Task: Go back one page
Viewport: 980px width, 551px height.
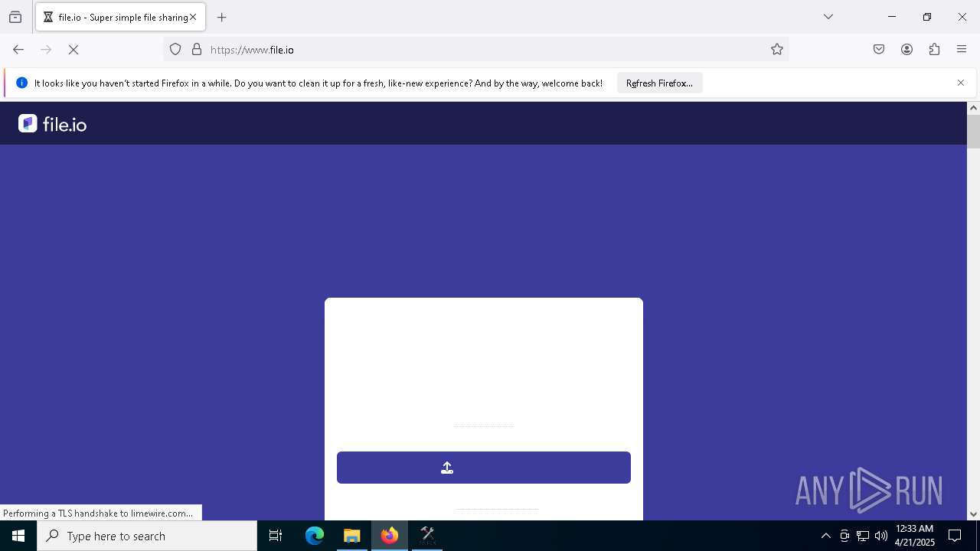Action: (18, 50)
